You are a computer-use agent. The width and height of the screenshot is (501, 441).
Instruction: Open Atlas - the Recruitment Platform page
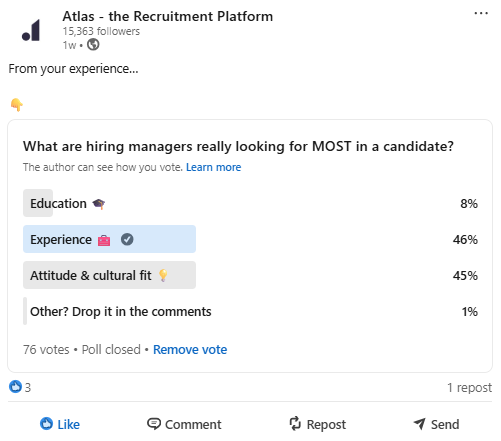coord(168,16)
